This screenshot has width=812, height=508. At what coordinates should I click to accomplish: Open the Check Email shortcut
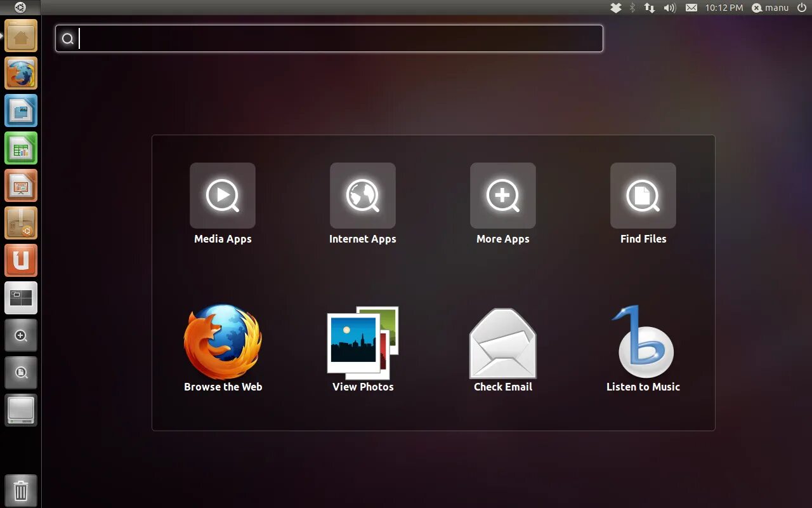tap(503, 349)
